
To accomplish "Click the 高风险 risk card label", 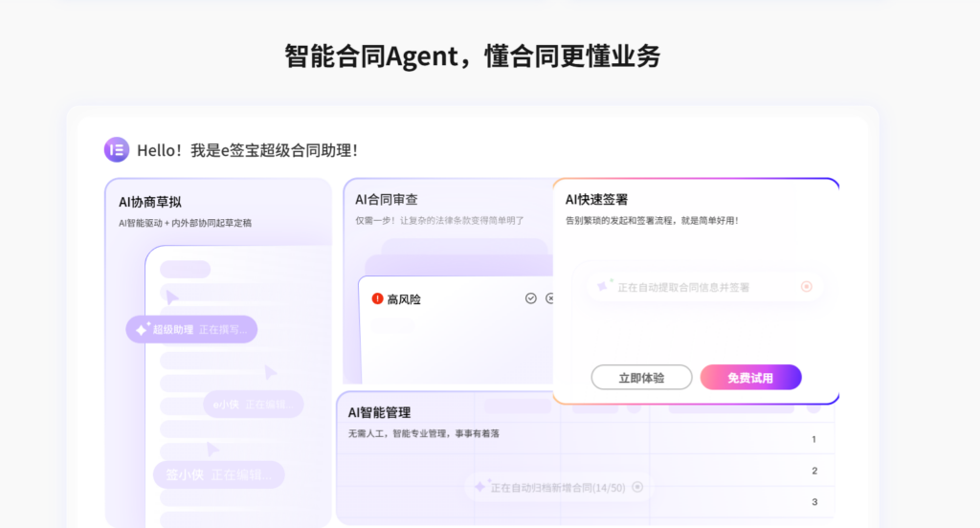I will 404,299.
